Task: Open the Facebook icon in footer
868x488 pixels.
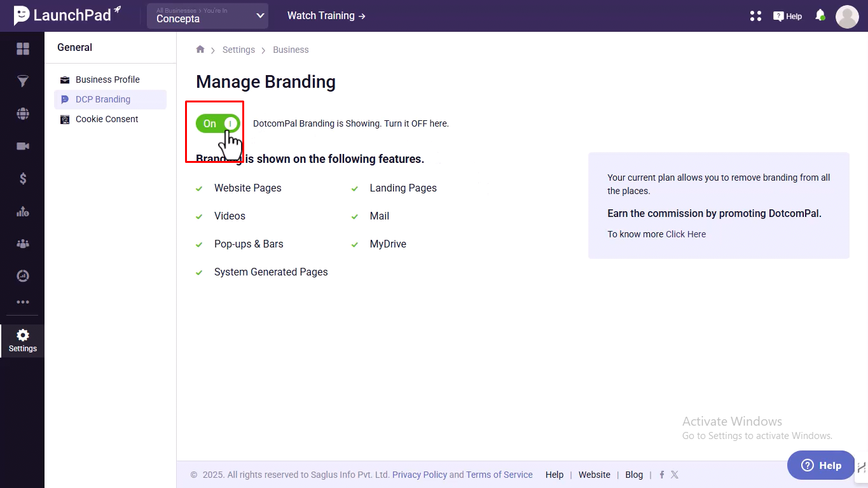Action: (x=662, y=475)
